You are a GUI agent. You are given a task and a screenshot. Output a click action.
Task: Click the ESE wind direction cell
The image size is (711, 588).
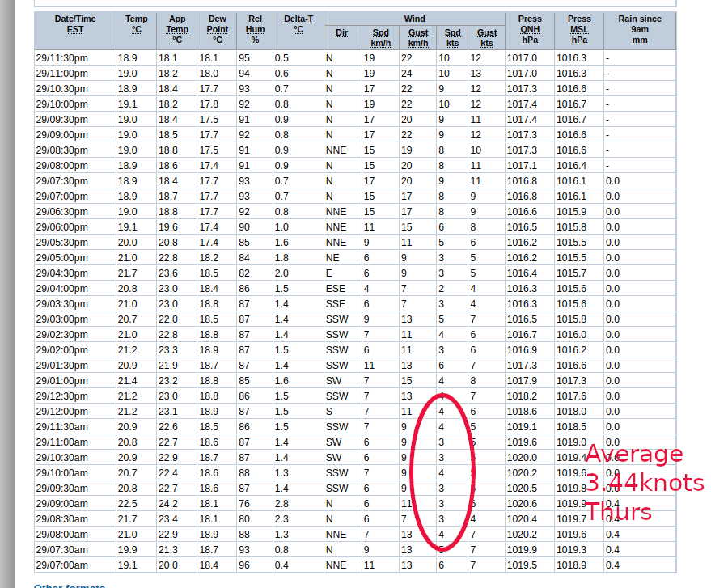[x=335, y=288]
